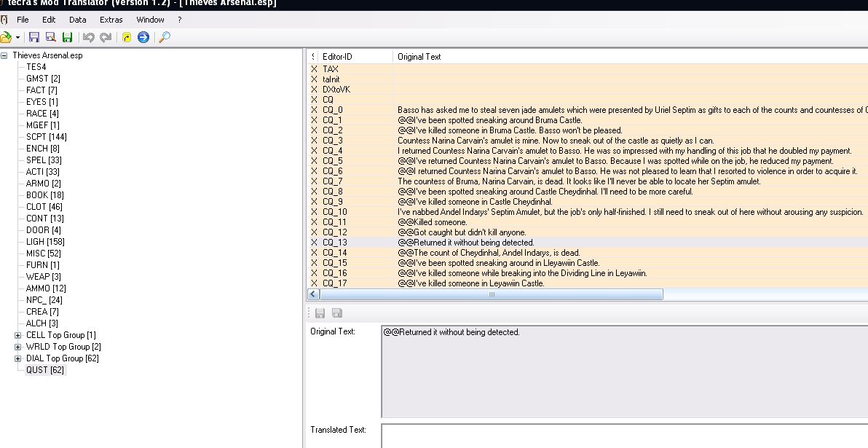Viewport: 868px width, 448px height.
Task: Select the TES4 tree item
Action: pyautogui.click(x=36, y=67)
